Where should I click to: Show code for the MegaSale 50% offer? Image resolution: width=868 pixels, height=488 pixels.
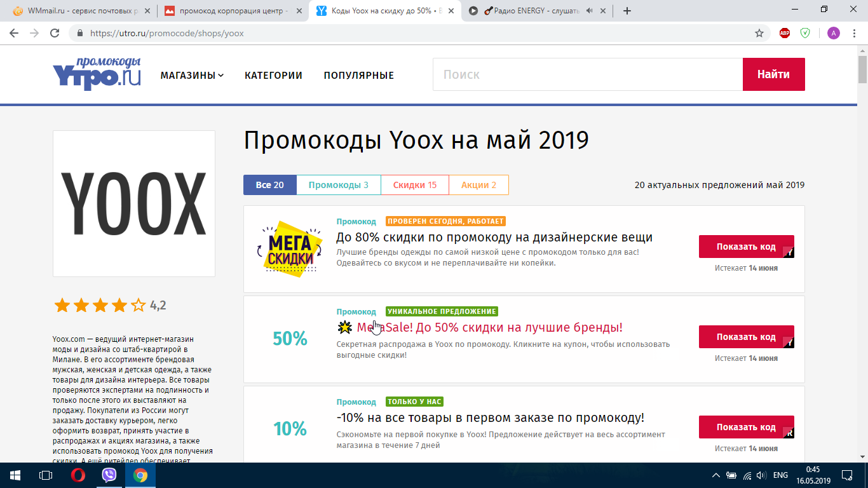pyautogui.click(x=746, y=337)
